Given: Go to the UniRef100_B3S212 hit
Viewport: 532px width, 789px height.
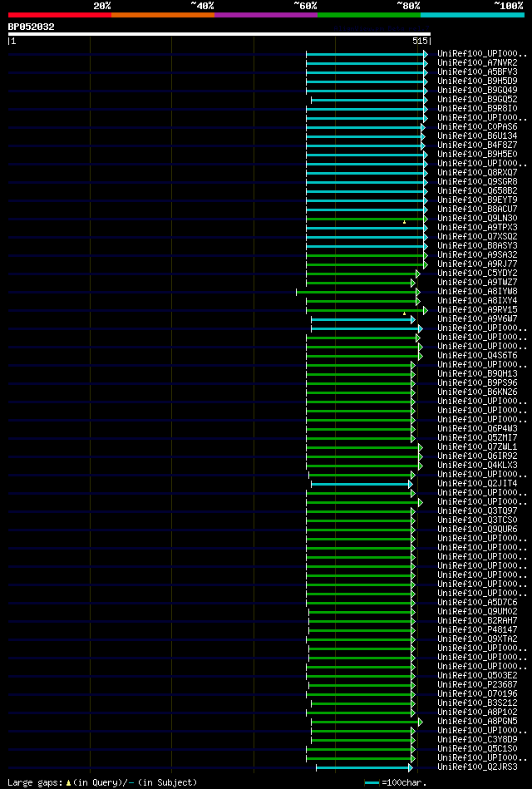Looking at the screenshot, I should point(477,703).
